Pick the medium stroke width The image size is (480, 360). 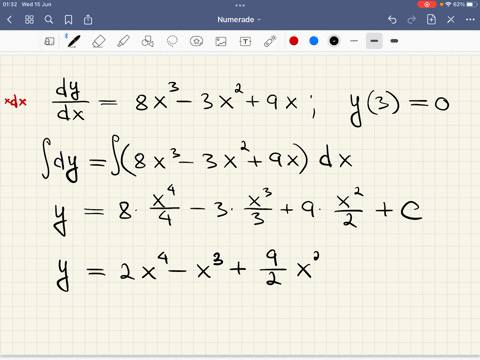pos(374,41)
